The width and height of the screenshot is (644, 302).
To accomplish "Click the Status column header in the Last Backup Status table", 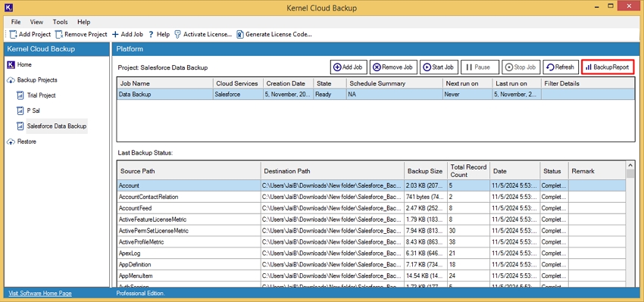I will click(x=554, y=171).
